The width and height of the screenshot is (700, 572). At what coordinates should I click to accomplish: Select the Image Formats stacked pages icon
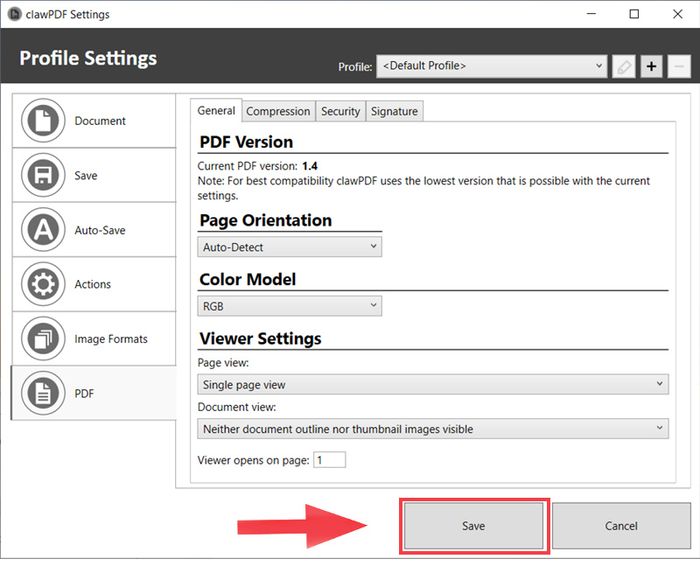tap(43, 338)
